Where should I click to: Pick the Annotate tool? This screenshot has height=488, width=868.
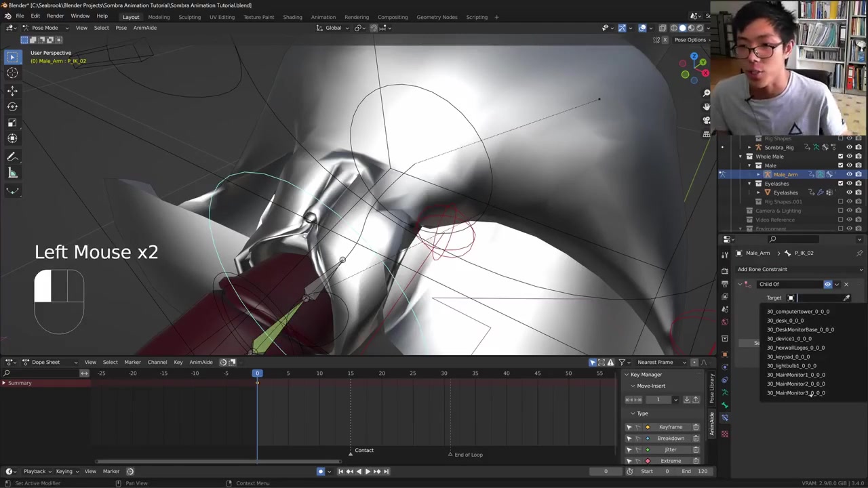coord(12,157)
